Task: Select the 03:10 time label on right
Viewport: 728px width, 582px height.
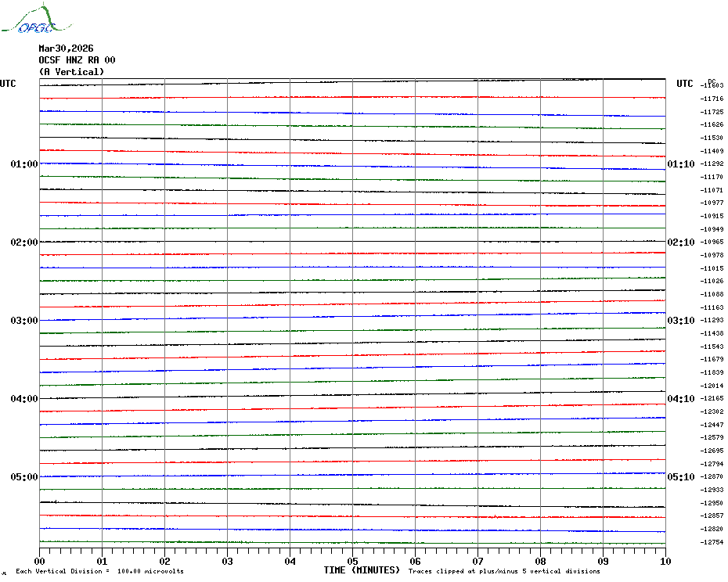Action: tap(680, 321)
